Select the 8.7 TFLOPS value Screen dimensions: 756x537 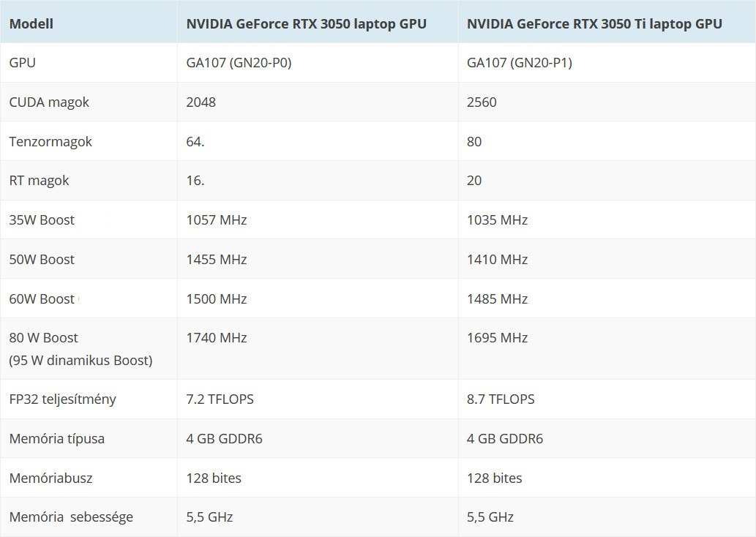pyautogui.click(x=501, y=399)
